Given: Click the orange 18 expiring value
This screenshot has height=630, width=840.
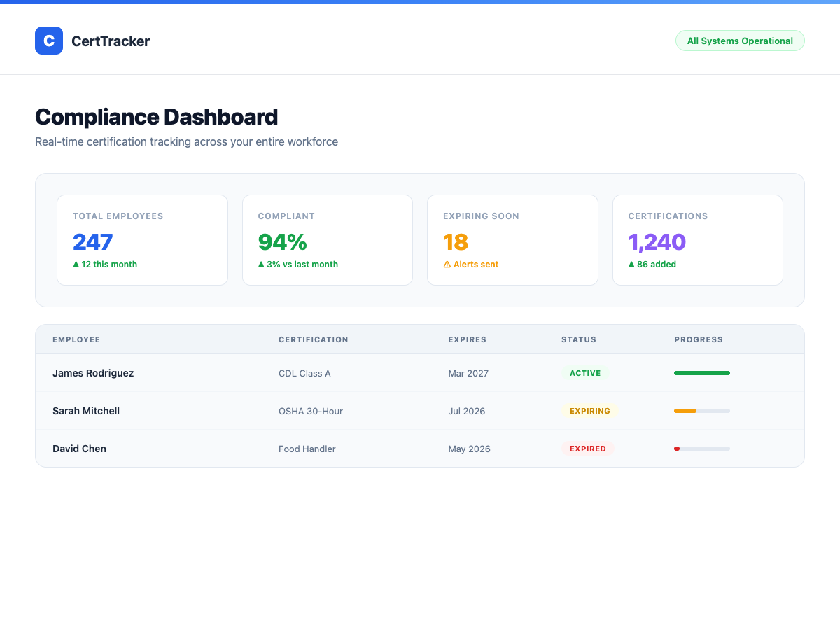Looking at the screenshot, I should click(x=456, y=241).
